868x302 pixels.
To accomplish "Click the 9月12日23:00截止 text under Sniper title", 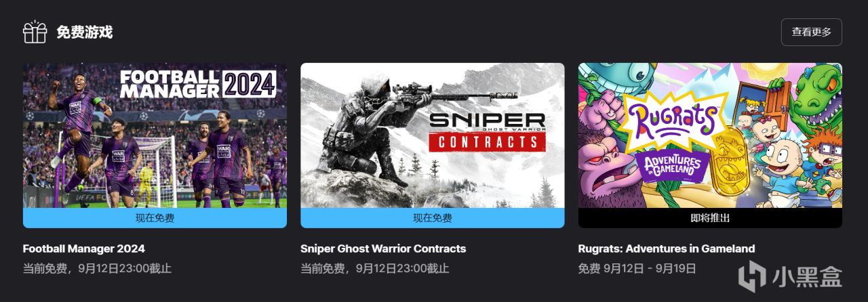I will pyautogui.click(x=402, y=269).
